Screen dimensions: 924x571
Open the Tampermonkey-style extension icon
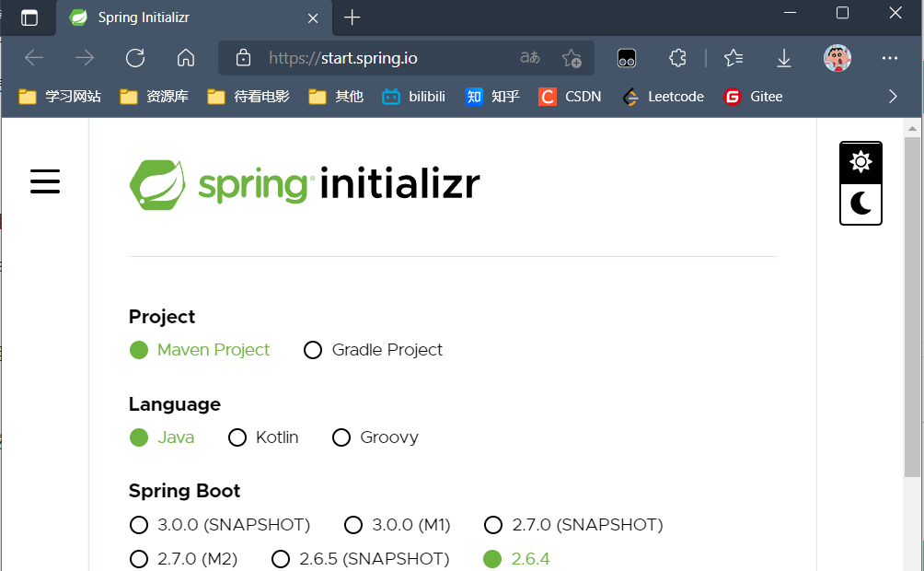pos(627,58)
